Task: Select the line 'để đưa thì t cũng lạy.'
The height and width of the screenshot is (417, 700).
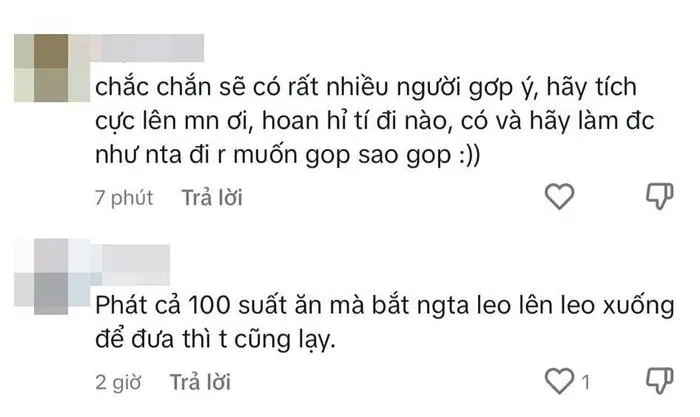Action: [215, 340]
